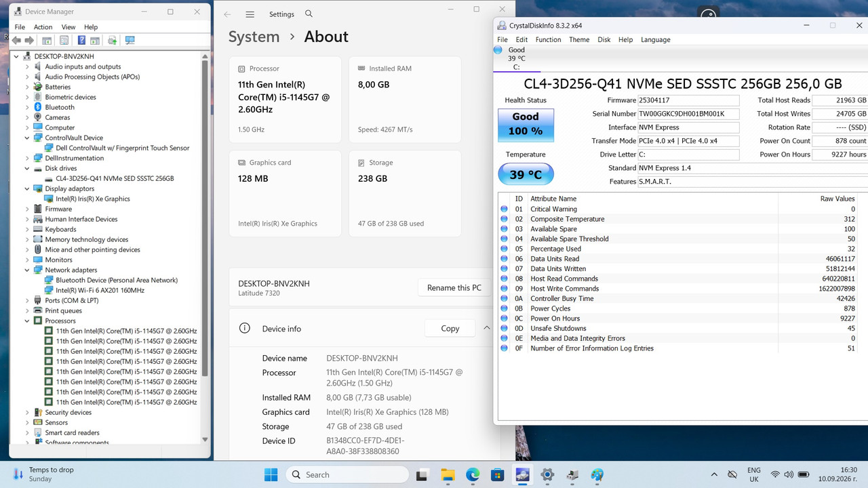Click the Rename this PC button

coord(454,287)
